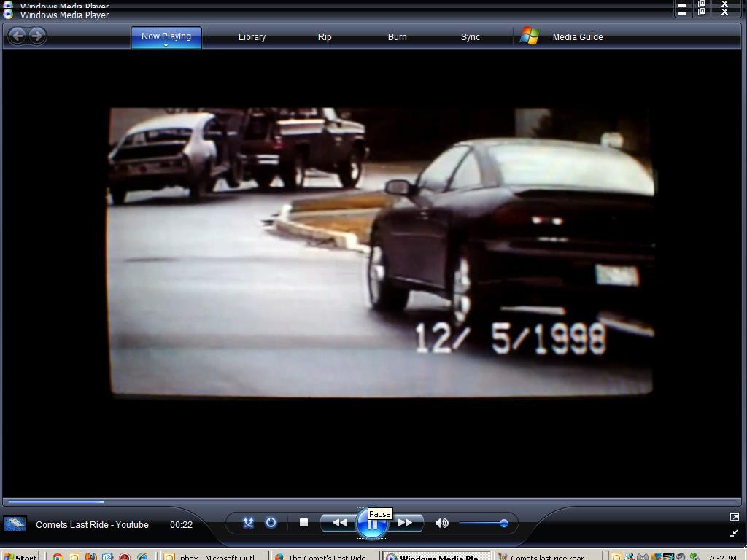The image size is (747, 560).
Task: Toggle repeat mode on
Action: pyautogui.click(x=271, y=523)
